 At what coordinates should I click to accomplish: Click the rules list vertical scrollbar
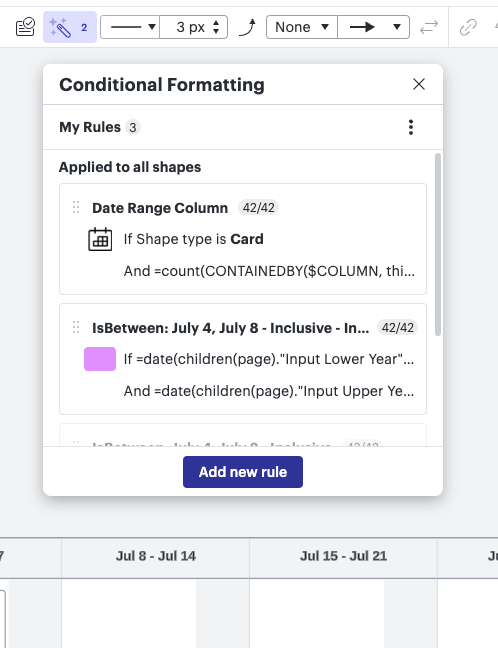438,245
